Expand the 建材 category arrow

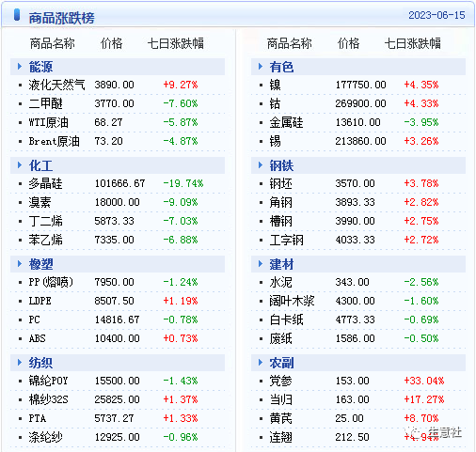point(261,264)
